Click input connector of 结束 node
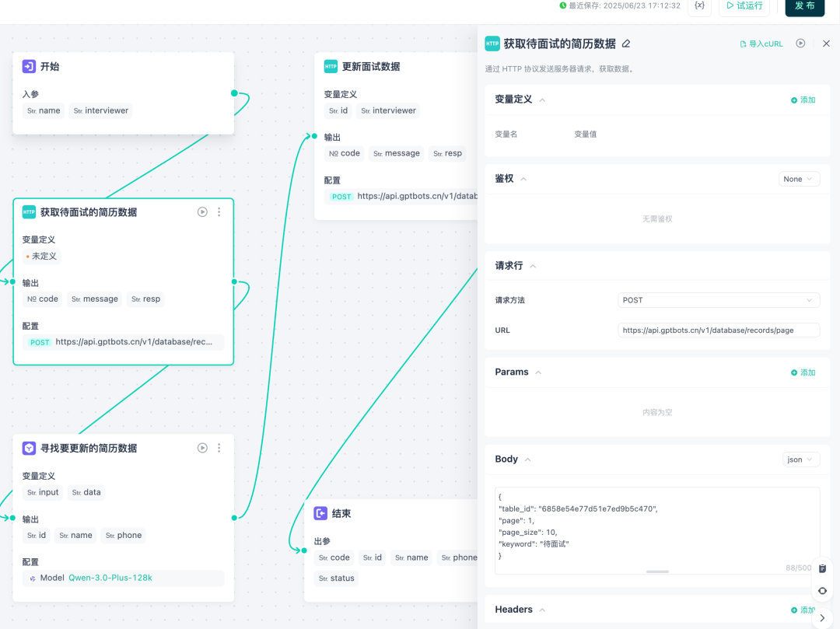The height and width of the screenshot is (629, 840). point(304,550)
